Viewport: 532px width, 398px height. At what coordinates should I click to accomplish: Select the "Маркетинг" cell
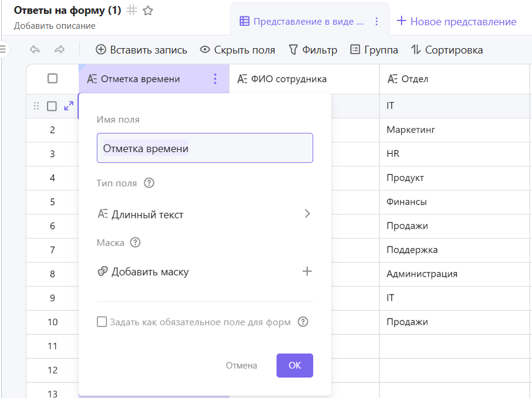coord(456,130)
